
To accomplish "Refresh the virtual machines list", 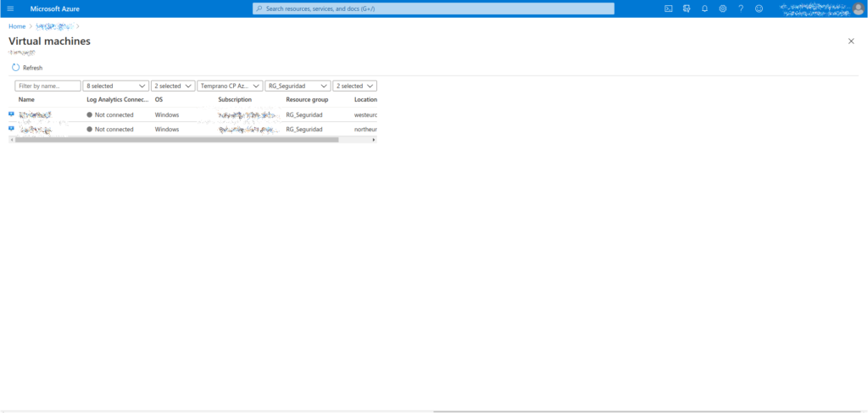I will coord(27,68).
